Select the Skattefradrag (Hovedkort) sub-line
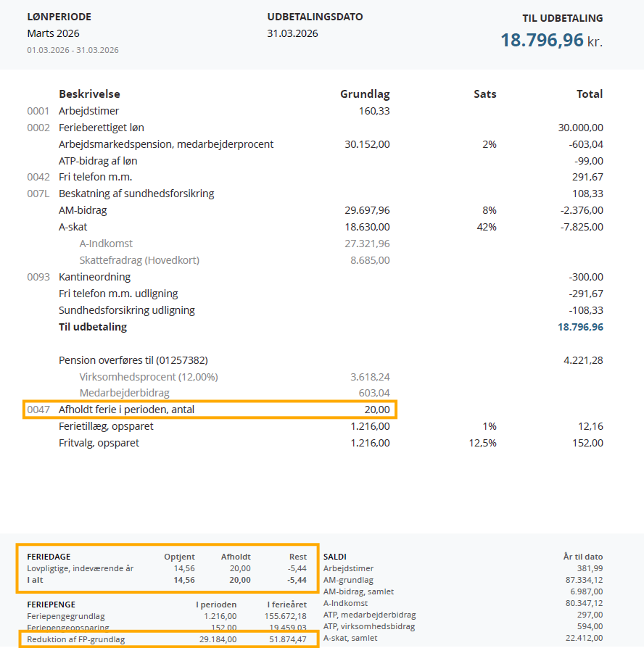Screen dimensions: 644x648 click(139, 259)
